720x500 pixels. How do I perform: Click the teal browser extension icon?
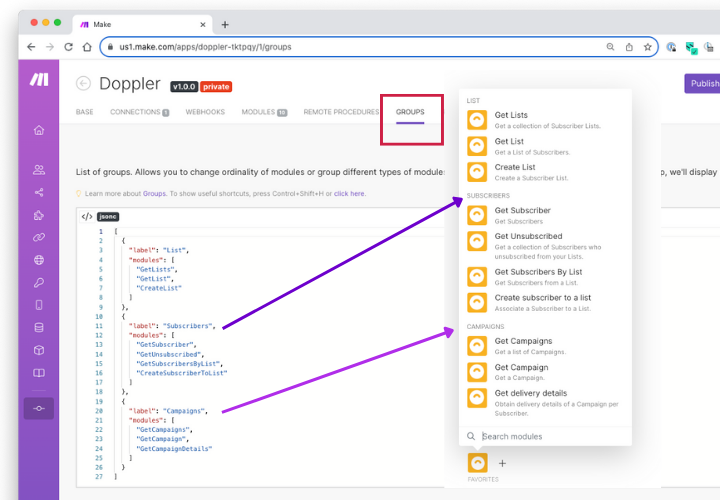tap(691, 47)
